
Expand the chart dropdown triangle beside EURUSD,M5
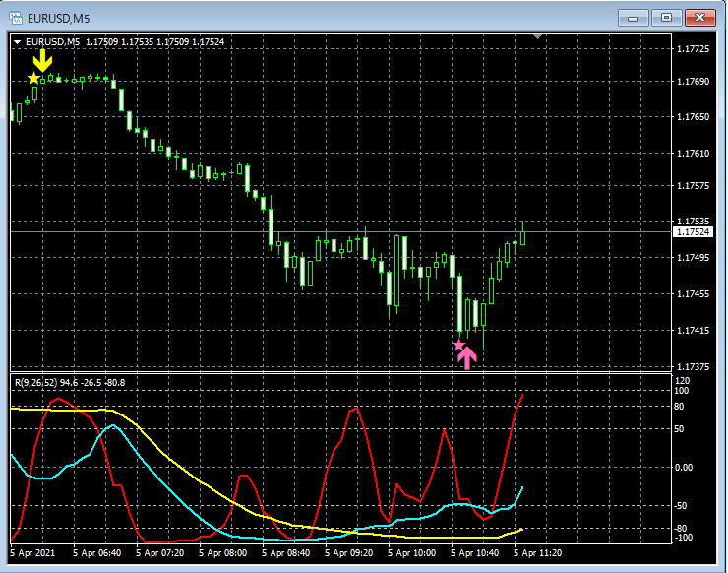pos(17,42)
